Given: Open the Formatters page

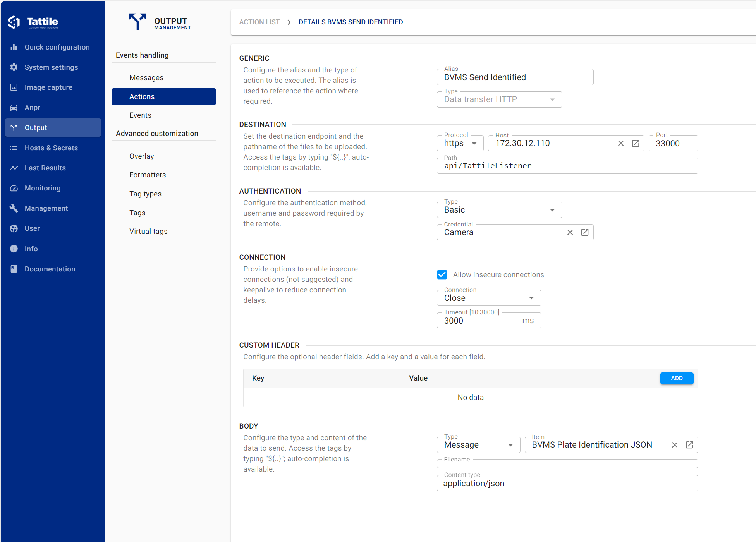Looking at the screenshot, I should tap(163, 175).
